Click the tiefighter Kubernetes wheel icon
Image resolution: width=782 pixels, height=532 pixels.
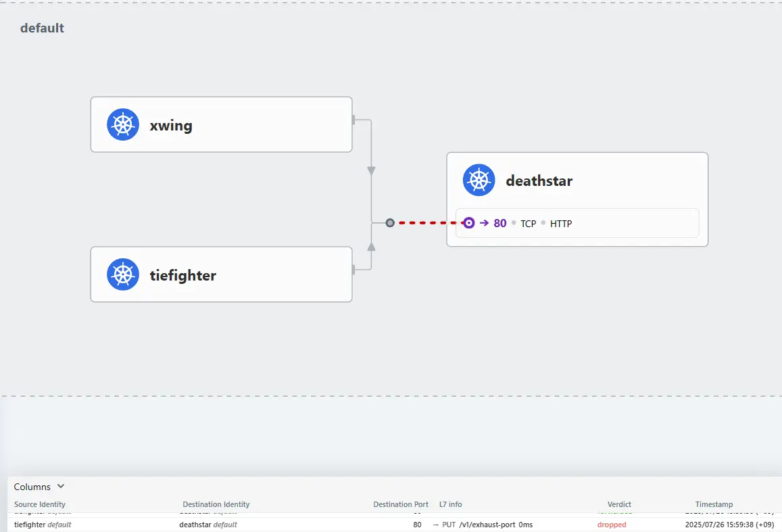tap(123, 274)
